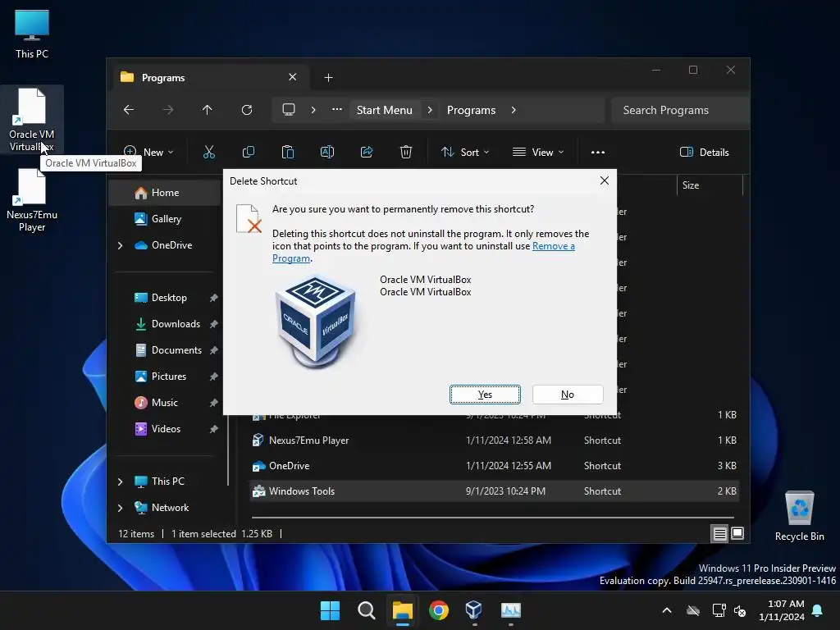Open the breadcrumb ellipsis for hidden folders

click(337, 109)
